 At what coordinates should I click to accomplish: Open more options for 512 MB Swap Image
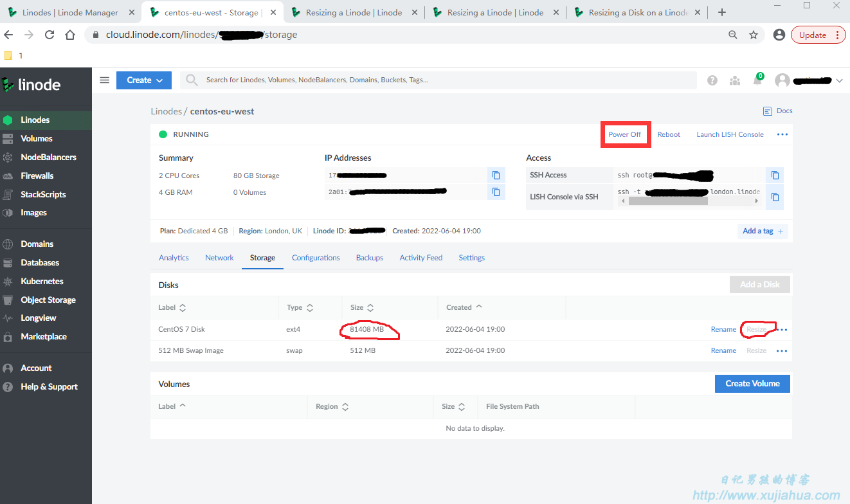click(x=782, y=351)
